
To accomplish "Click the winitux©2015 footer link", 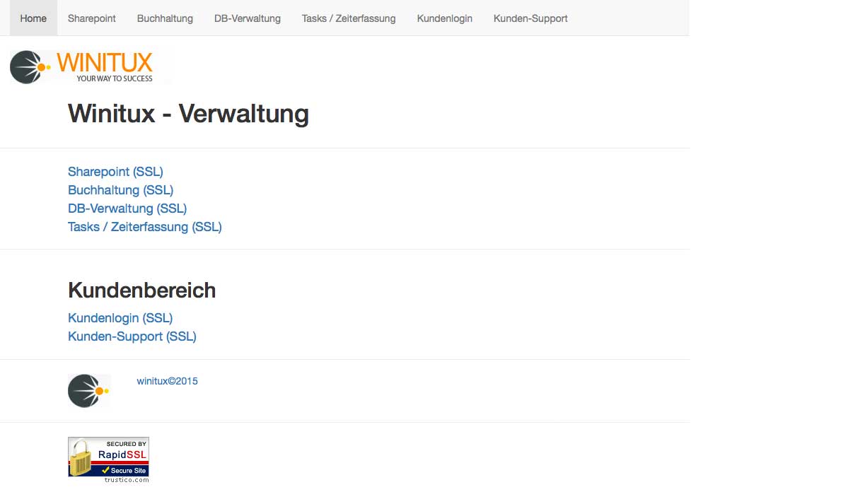I will click(x=167, y=381).
